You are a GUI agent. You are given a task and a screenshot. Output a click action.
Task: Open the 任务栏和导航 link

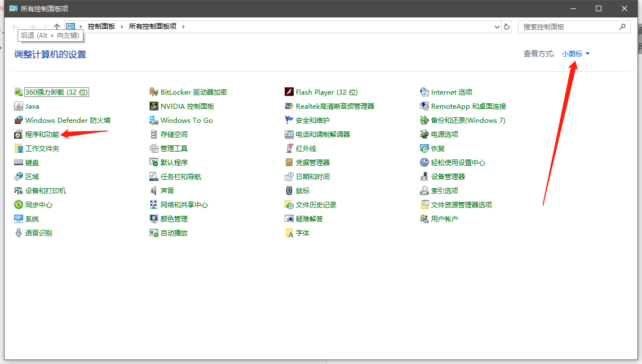[x=180, y=177]
